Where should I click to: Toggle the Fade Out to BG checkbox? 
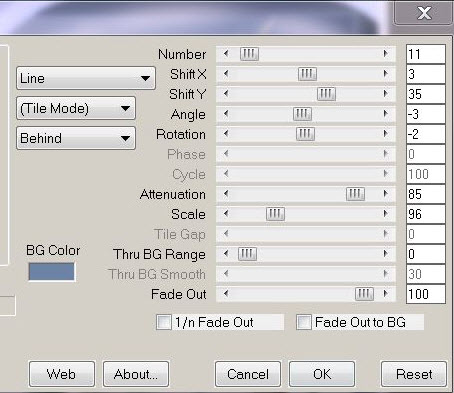(304, 322)
